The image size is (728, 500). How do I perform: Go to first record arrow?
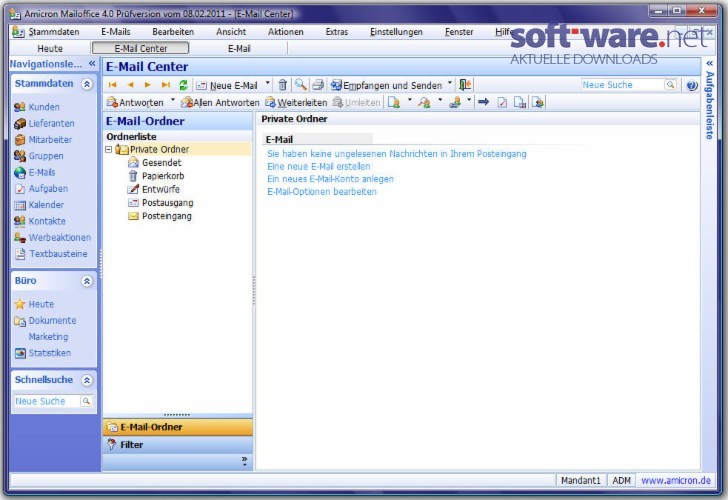point(112,85)
